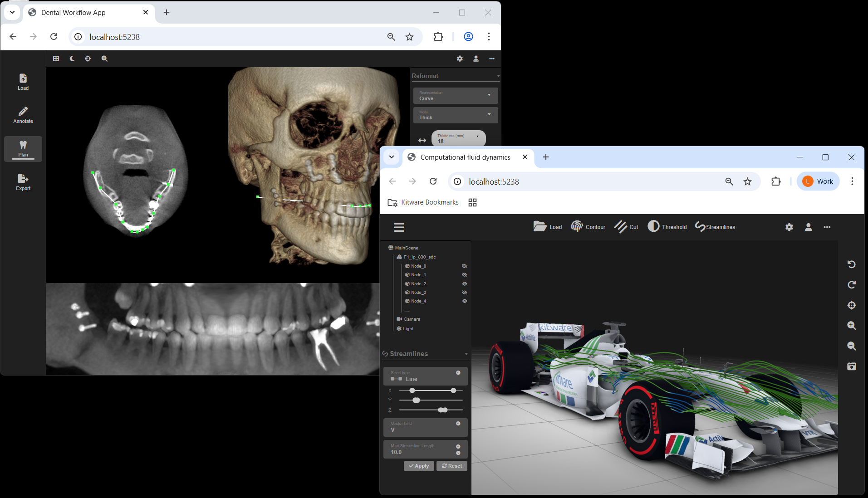Select the Cut tool

click(626, 227)
